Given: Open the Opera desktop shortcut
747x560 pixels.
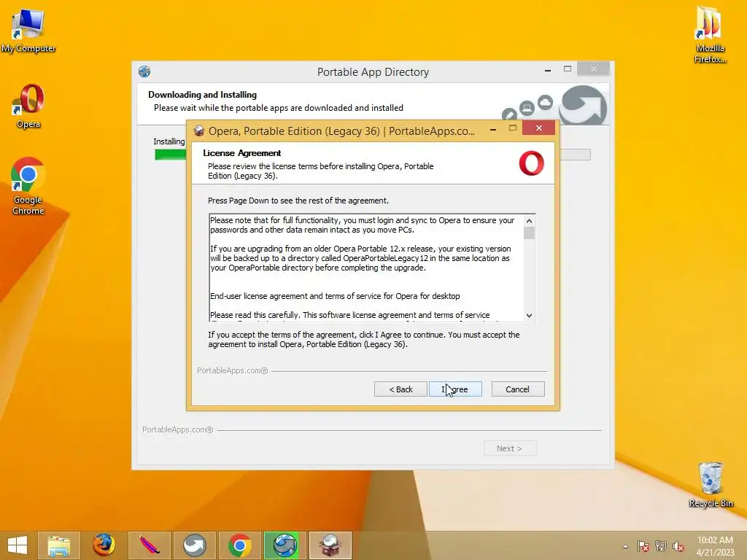Looking at the screenshot, I should pos(28,106).
